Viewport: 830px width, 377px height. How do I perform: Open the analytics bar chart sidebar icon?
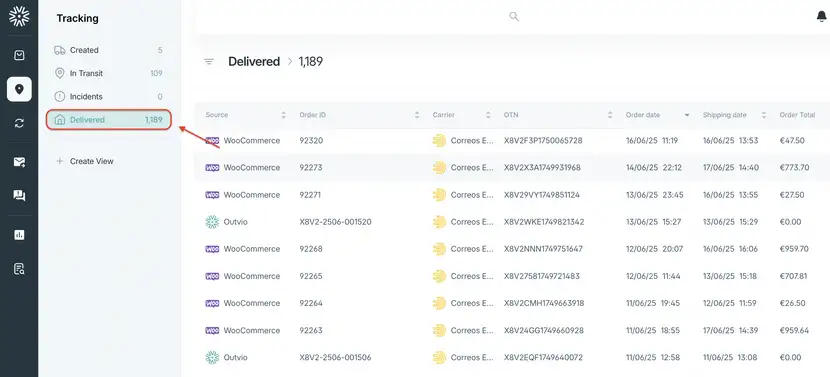(x=19, y=235)
